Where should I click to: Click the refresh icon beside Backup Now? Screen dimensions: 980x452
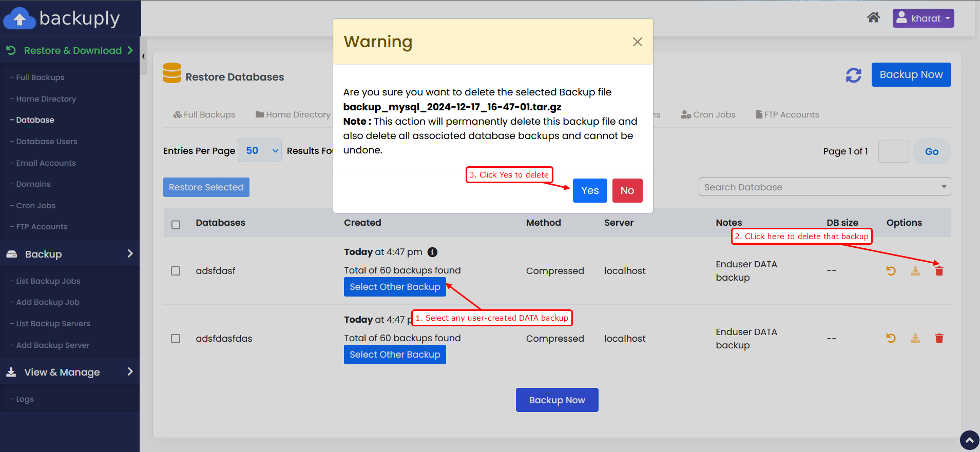[853, 75]
